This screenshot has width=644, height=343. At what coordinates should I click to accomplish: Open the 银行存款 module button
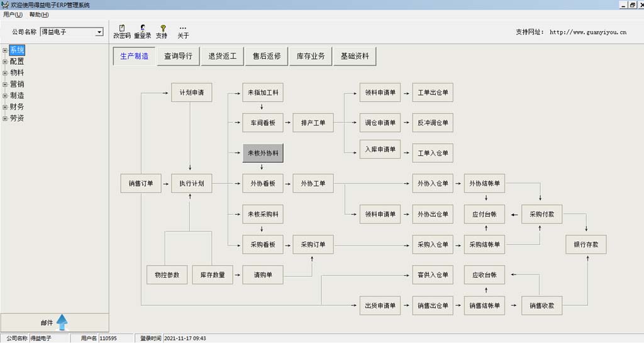(586, 244)
